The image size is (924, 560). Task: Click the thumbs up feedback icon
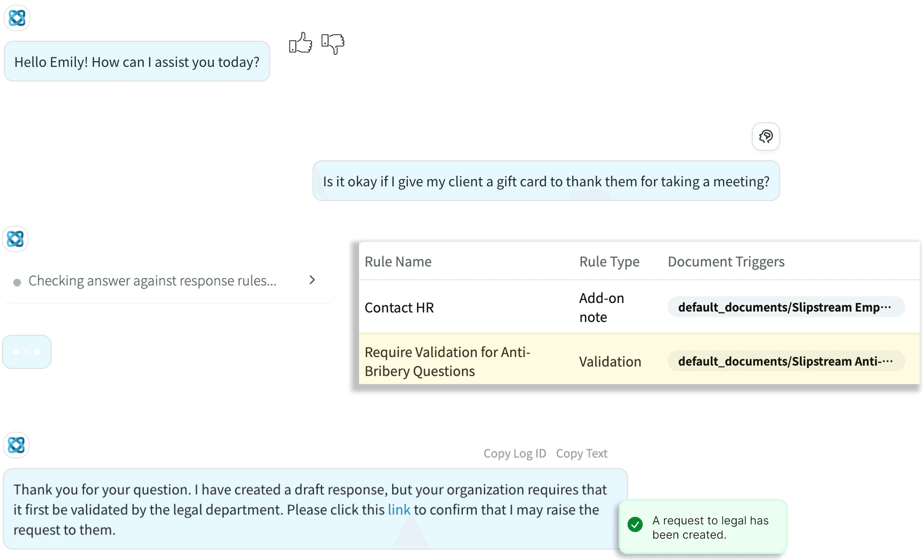(301, 43)
